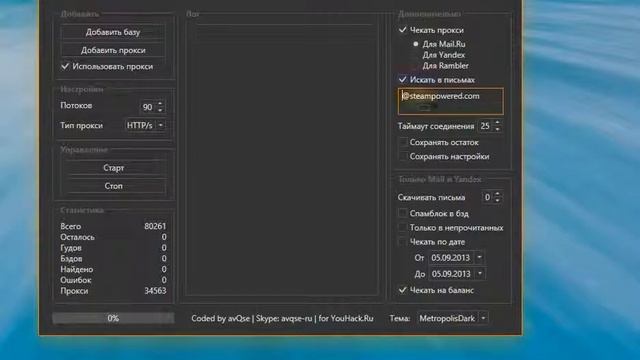Click the 'Добавить прокси' button
Screen dimensions: 640x360
tap(113, 50)
